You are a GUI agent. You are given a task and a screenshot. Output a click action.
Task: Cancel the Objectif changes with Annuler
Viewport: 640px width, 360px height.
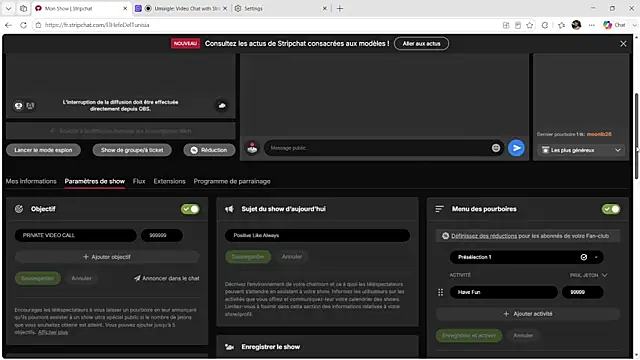[81, 278]
